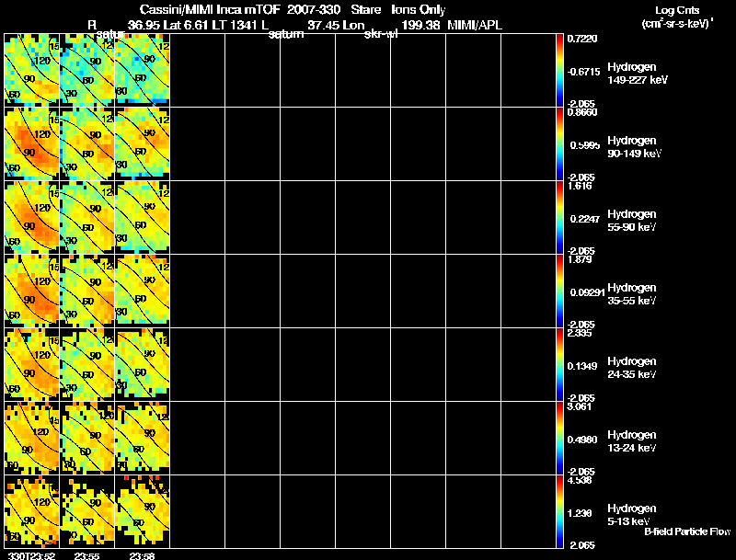Click the 'MIMI/APL' header text
Viewport: 736px width, 560px height.
[475, 26]
